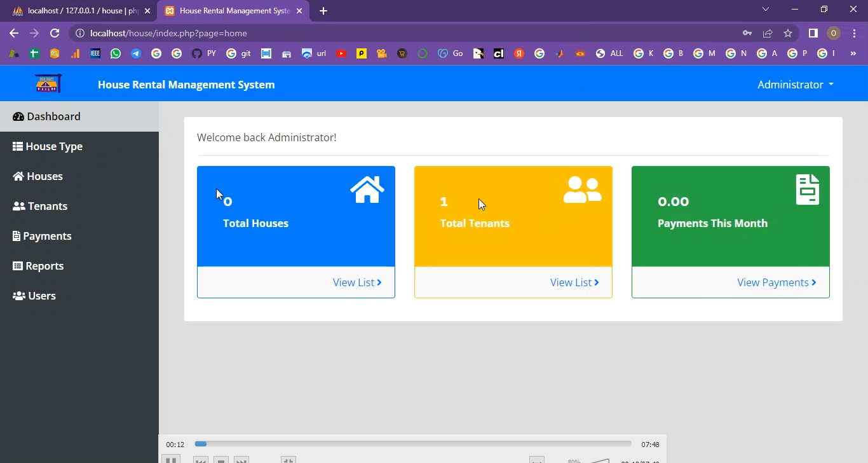Click View List under Total Houses
Image resolution: width=868 pixels, height=463 pixels.
pos(357,282)
